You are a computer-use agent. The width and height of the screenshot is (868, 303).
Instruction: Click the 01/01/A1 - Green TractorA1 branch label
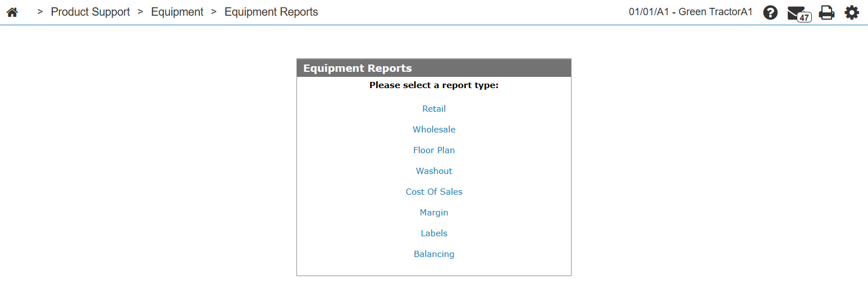(691, 12)
